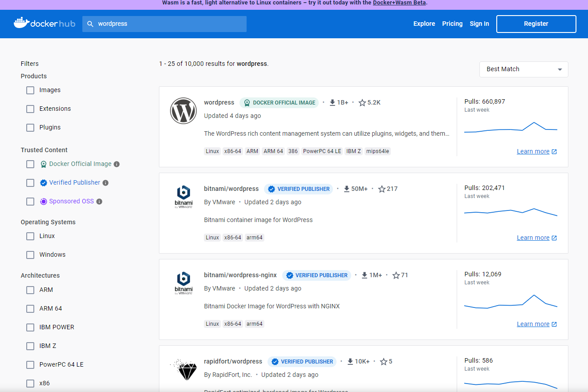Click the Sponsored OSS purple filter icon
The height and width of the screenshot is (392, 588).
click(x=44, y=202)
